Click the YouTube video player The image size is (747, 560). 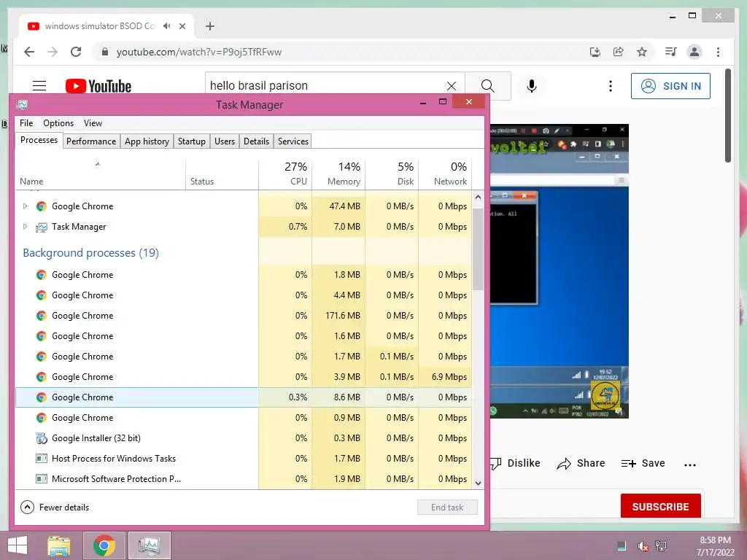(560, 271)
